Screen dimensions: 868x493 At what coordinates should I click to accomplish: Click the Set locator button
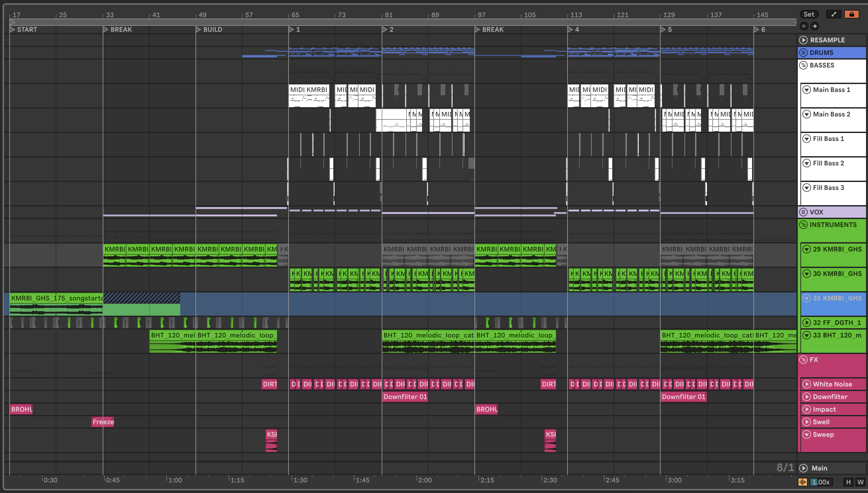[x=809, y=14]
